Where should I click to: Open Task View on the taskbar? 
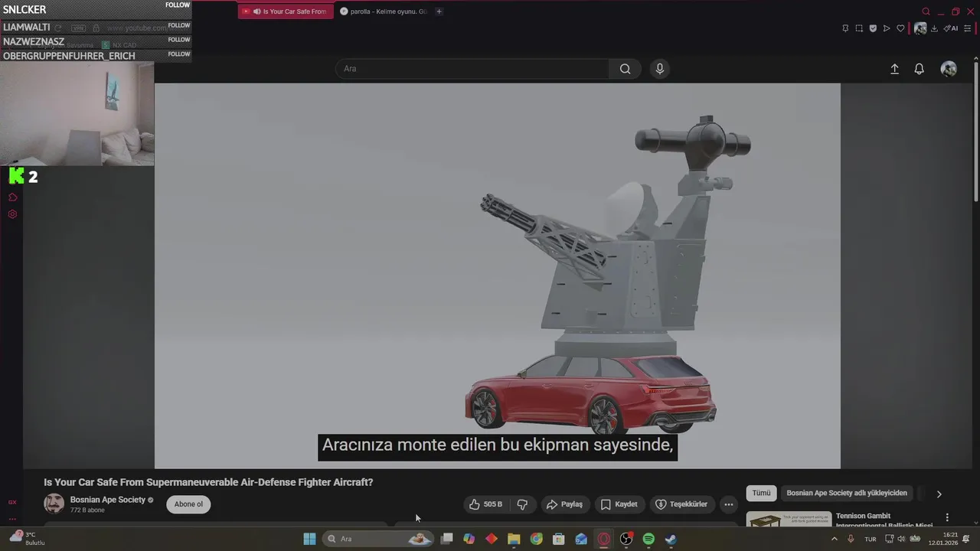click(x=447, y=539)
